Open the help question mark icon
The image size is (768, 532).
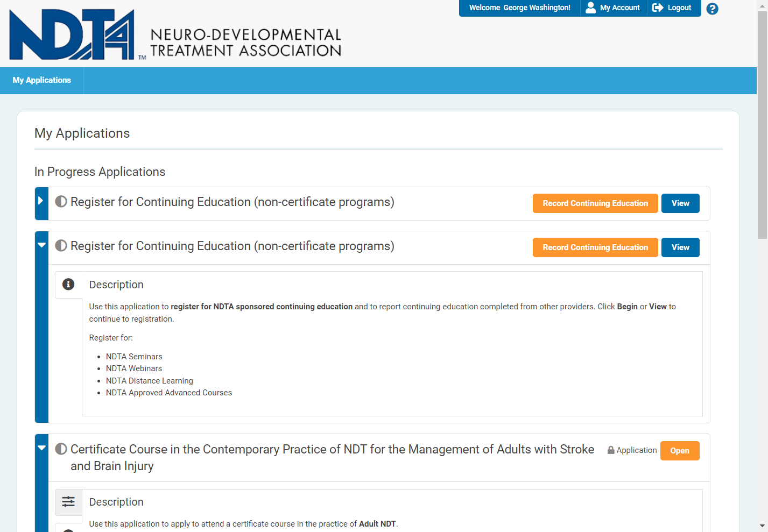pos(712,9)
